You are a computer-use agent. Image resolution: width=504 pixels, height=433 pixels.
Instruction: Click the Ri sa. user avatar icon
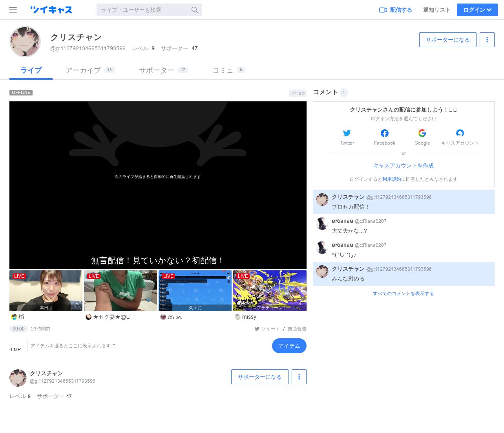pyautogui.click(x=163, y=317)
